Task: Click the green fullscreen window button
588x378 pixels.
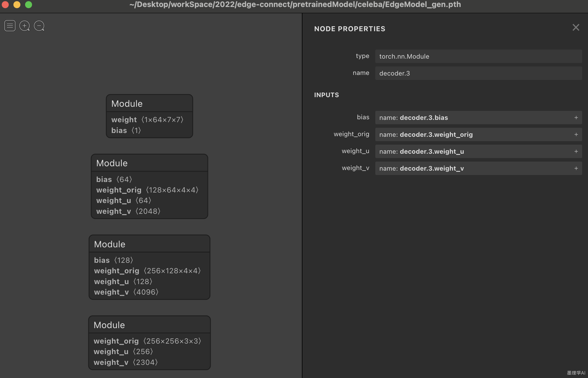Action: click(x=29, y=5)
